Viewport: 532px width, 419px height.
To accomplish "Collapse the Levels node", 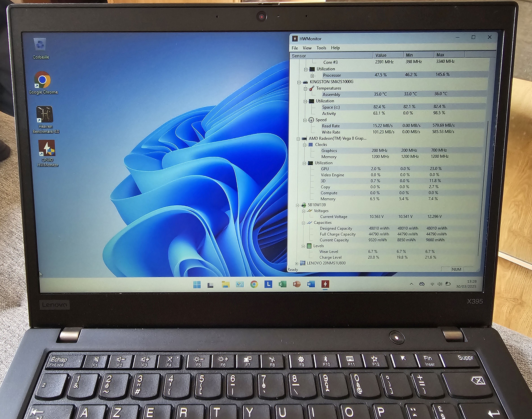I will tap(303, 246).
